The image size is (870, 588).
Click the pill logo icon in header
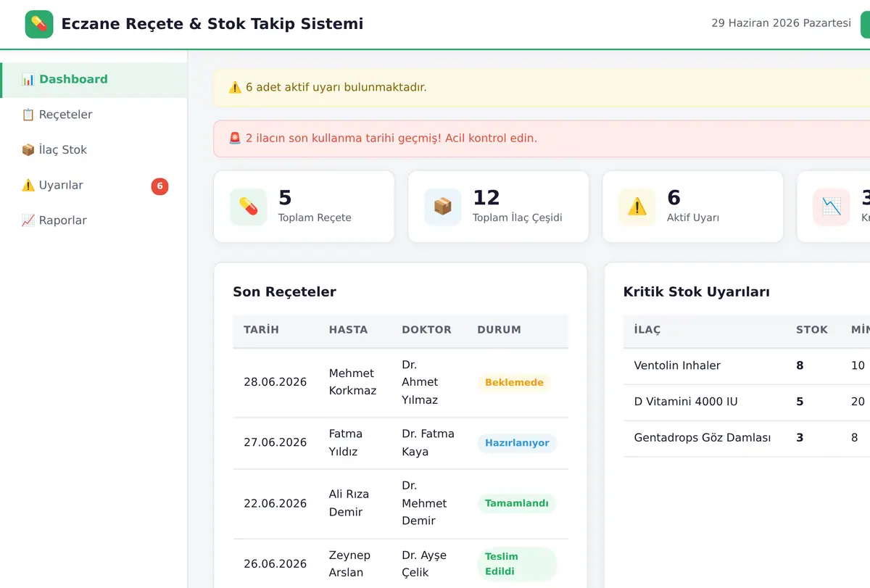(x=39, y=24)
